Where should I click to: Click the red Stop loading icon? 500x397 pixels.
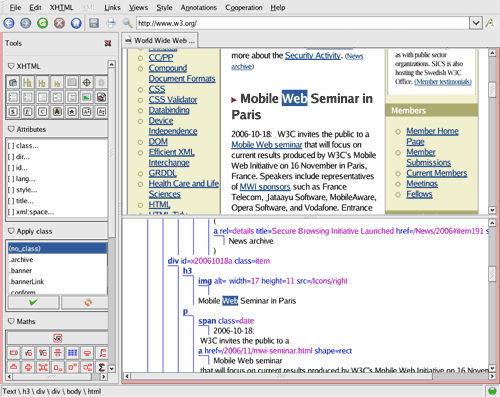click(59, 23)
